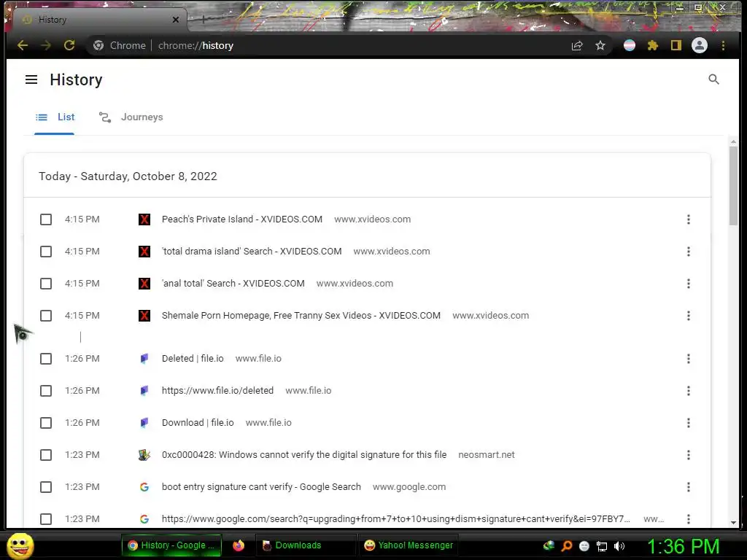747x560 pixels.
Task: Check the 'https://www.file.io/deleted' entry box
Action: click(x=46, y=391)
